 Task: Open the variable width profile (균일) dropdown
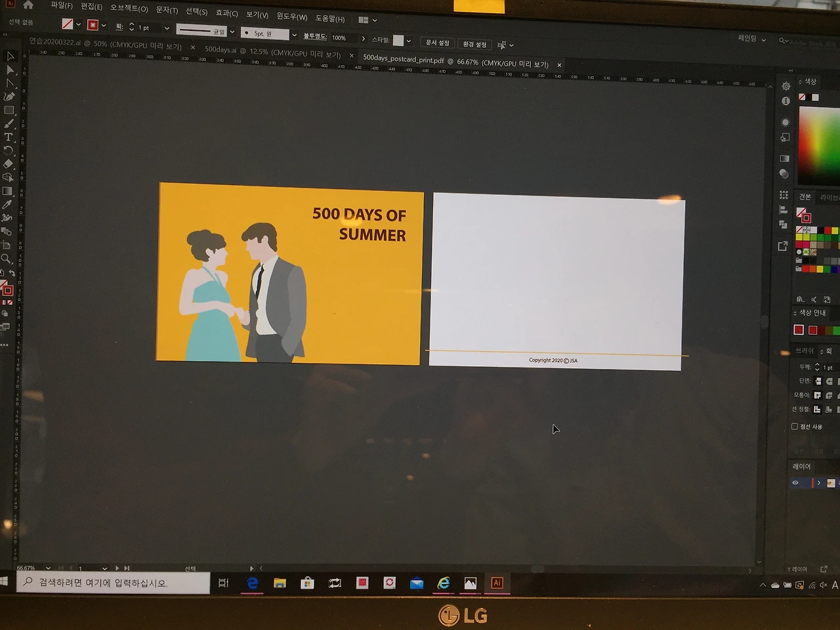pyautogui.click(x=232, y=31)
